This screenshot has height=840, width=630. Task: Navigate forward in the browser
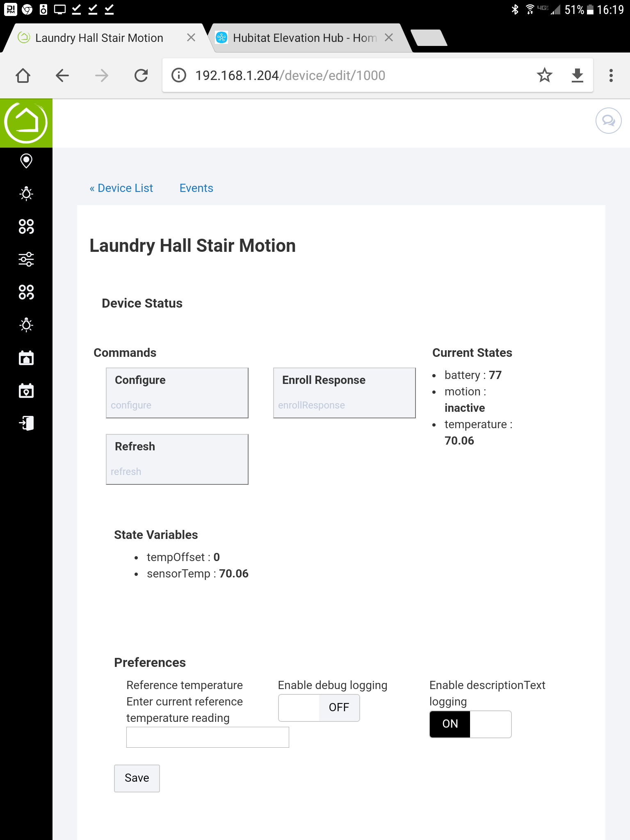(x=102, y=75)
